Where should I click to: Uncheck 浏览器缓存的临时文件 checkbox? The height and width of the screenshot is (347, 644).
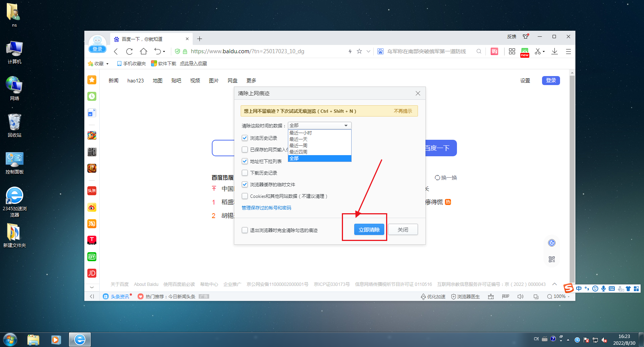pyautogui.click(x=245, y=184)
